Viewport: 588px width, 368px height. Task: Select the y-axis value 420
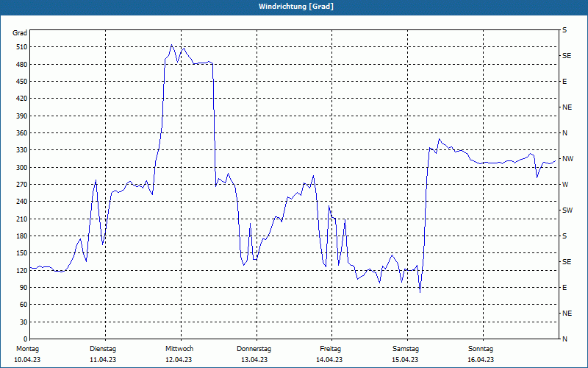tap(22, 99)
